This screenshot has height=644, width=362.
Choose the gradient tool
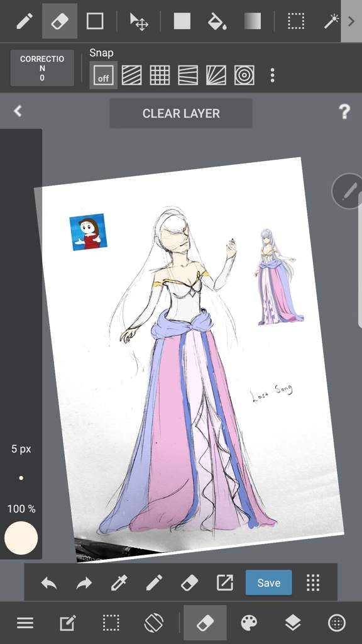coord(253,21)
